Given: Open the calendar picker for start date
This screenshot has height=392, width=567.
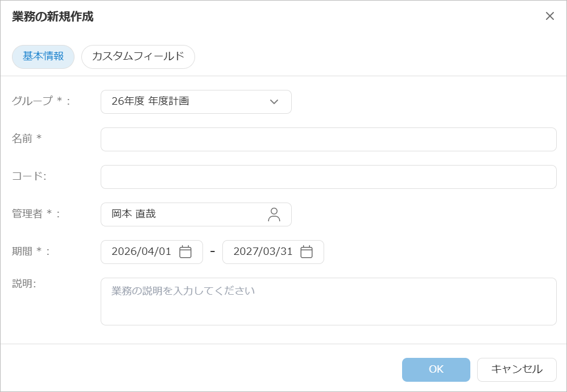Looking at the screenshot, I should [185, 252].
